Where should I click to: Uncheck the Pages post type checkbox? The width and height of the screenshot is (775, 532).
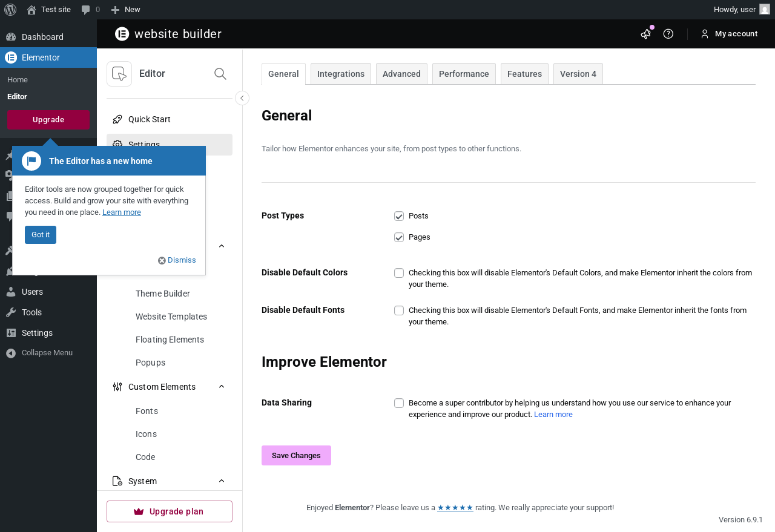click(x=399, y=237)
